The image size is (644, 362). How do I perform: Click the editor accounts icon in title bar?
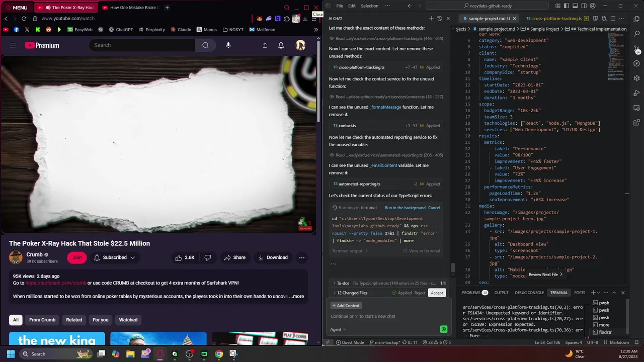tap(592, 6)
